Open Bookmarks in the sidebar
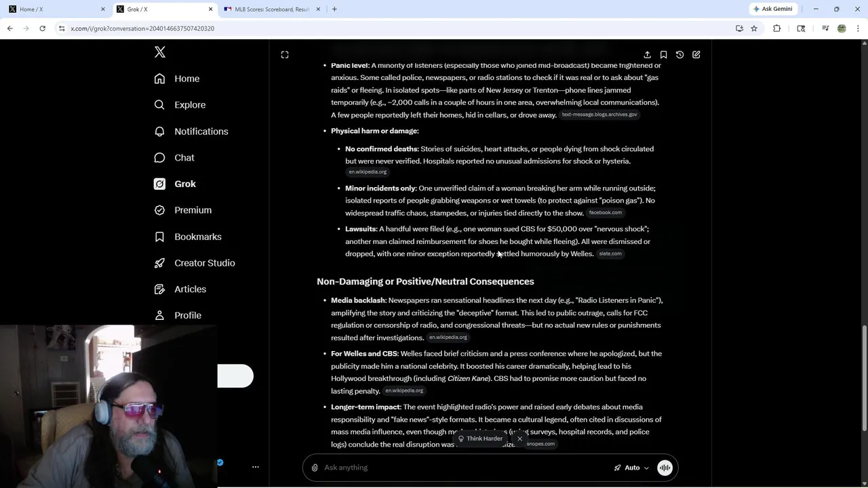The image size is (868, 488). click(188, 237)
